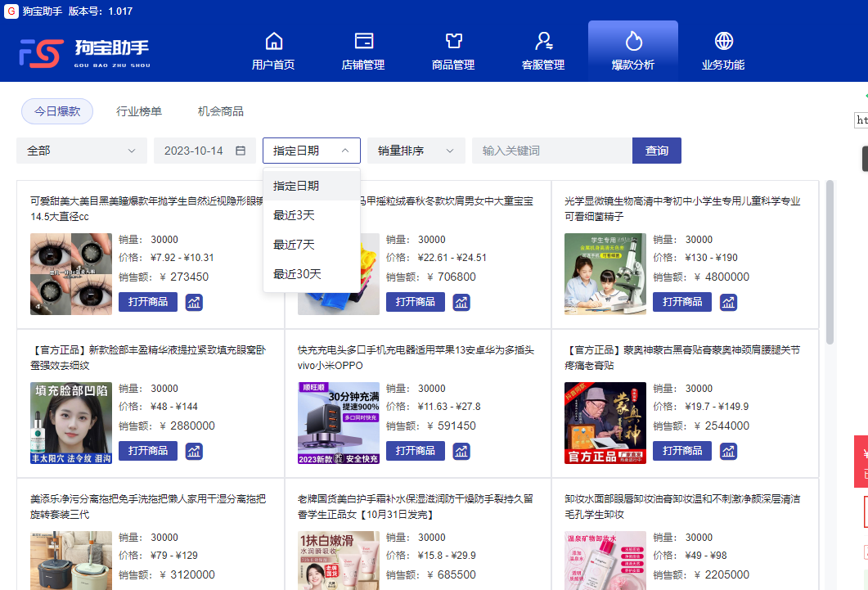
Task: Click the 2023-10-14 date picker field
Action: coord(205,151)
